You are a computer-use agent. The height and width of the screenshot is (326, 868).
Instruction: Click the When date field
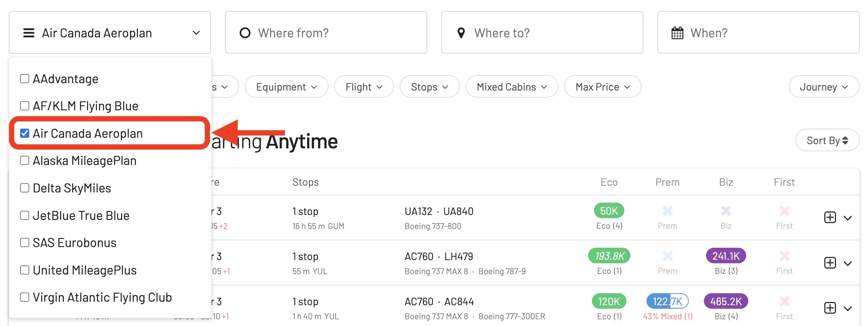pyautogui.click(x=758, y=32)
